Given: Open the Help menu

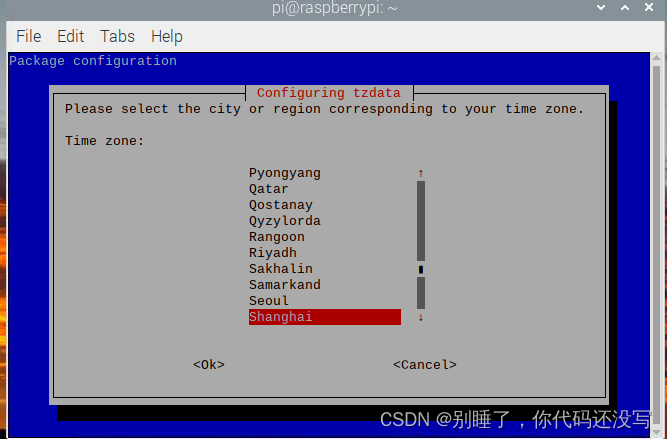Looking at the screenshot, I should tap(167, 37).
